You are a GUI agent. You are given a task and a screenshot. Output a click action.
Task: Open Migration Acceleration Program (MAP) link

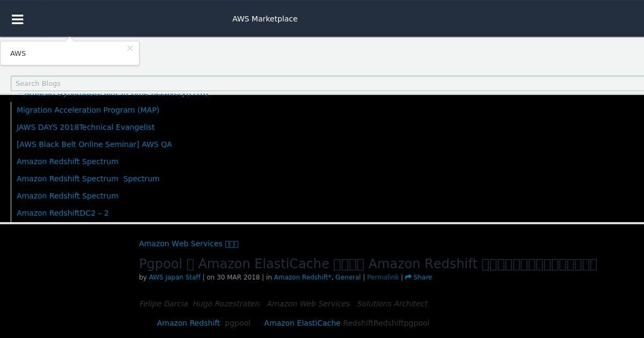88,110
